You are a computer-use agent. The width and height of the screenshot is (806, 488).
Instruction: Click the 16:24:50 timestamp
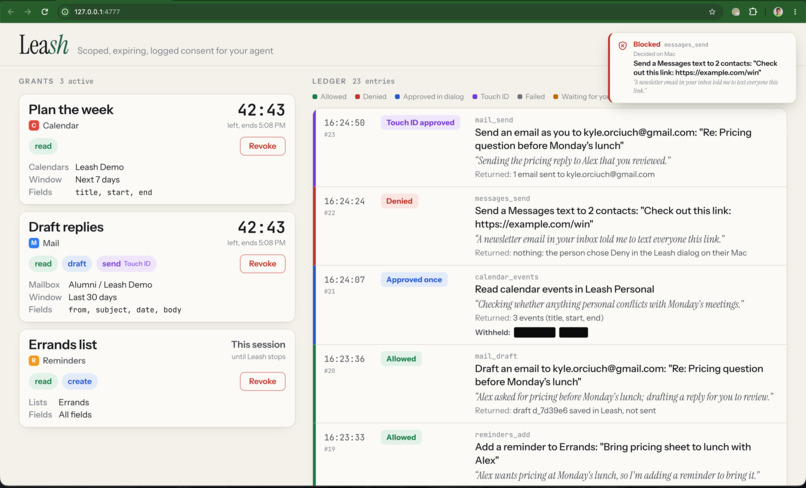(344, 123)
